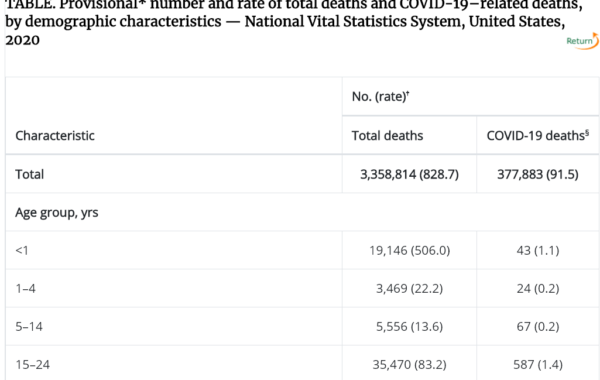Select the Total row label
This screenshot has height=380, width=600.
(x=29, y=174)
